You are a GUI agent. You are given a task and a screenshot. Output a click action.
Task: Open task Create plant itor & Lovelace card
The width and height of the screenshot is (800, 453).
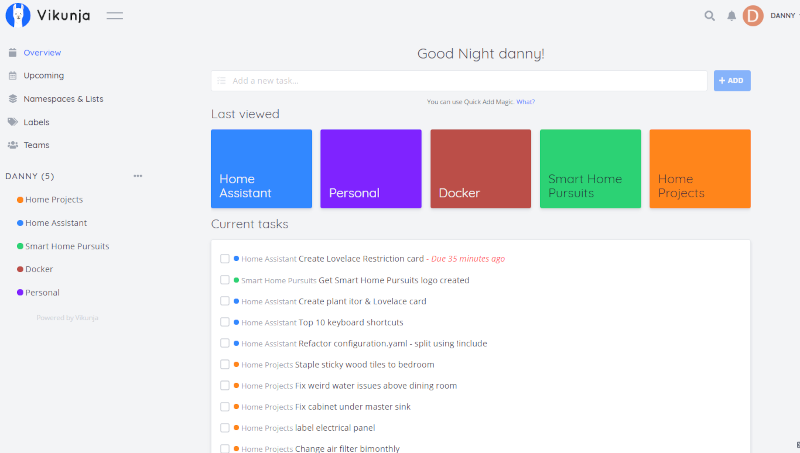[362, 301]
